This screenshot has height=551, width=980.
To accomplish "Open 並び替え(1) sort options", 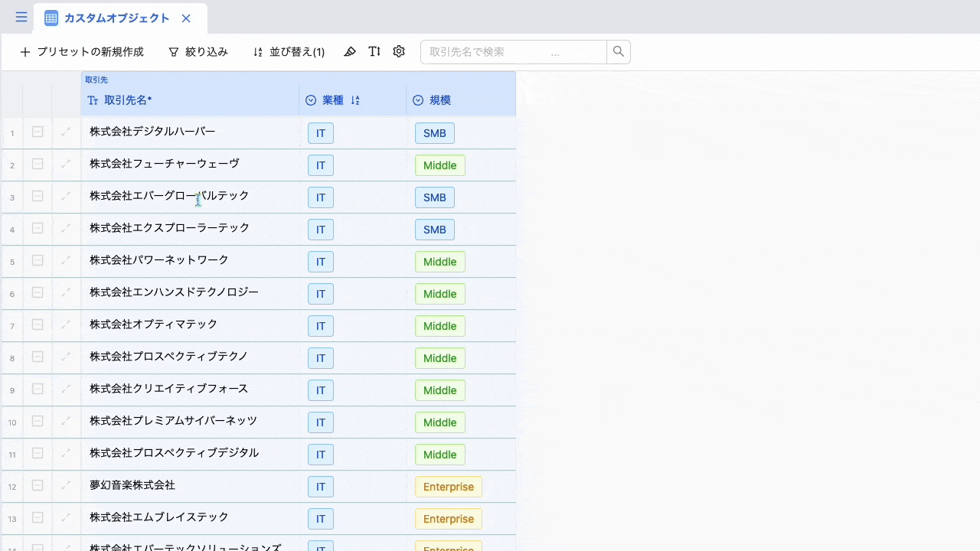I will [289, 52].
